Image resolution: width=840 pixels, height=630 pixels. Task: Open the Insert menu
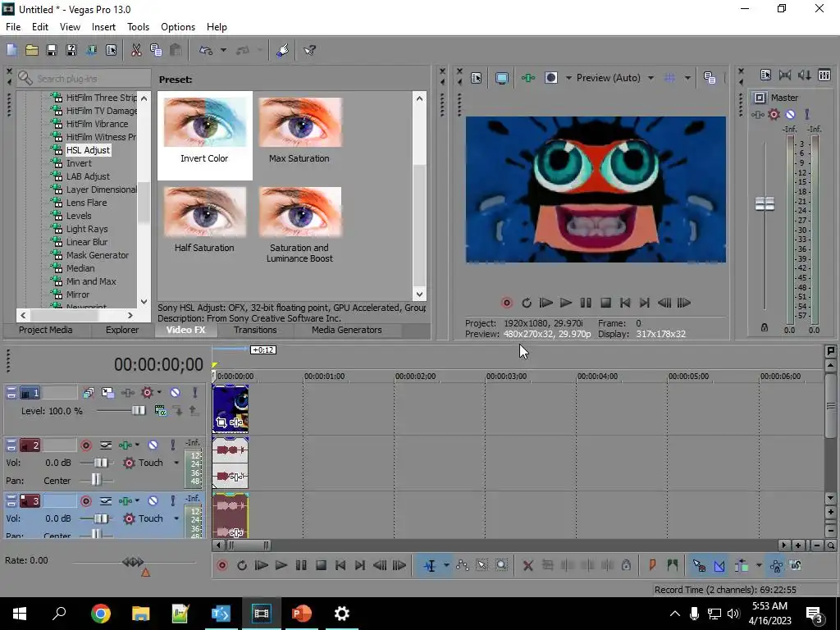103,27
